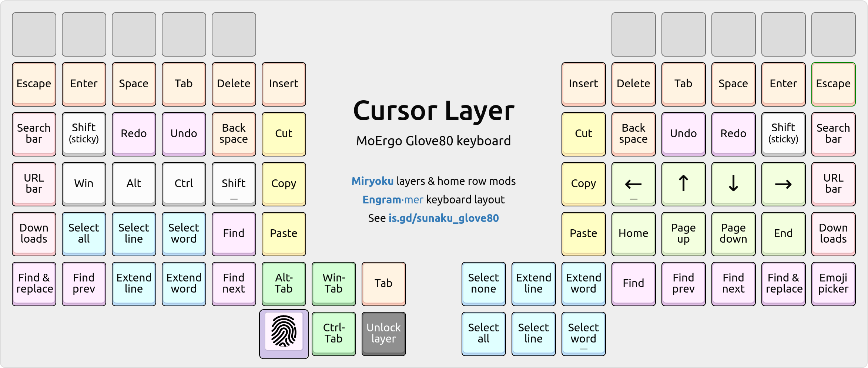Click the right-hand Cut key
The width and height of the screenshot is (868, 368).
583,134
